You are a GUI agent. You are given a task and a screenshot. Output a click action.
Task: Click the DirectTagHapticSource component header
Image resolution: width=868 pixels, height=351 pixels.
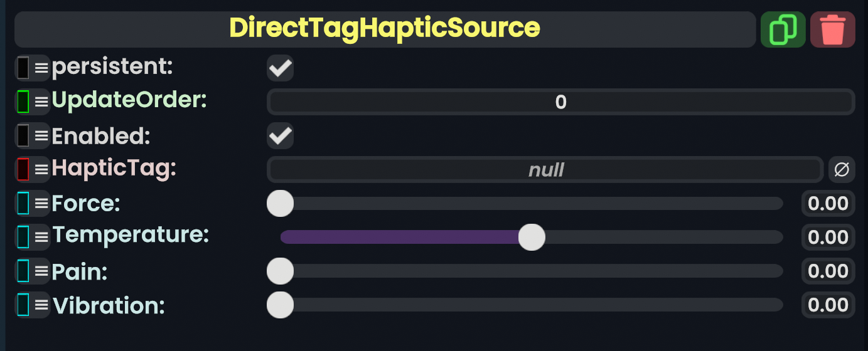coord(384,29)
